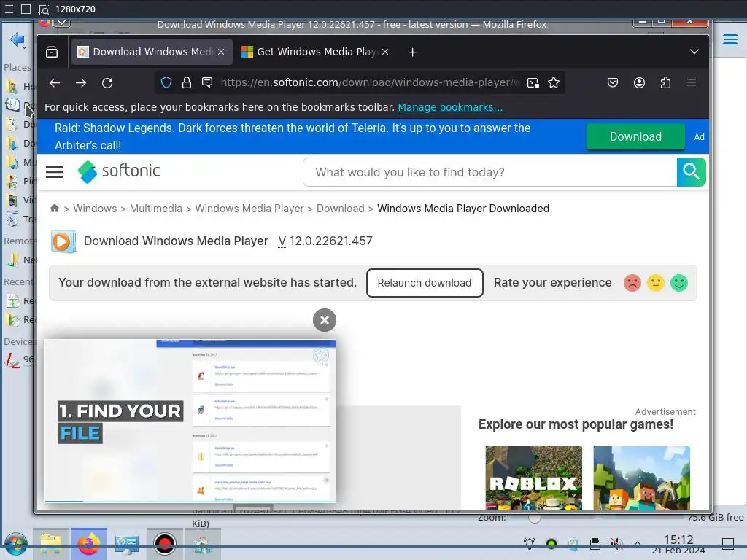747x560 pixels.
Task: Open Manage bookmarks link
Action: coord(450,107)
